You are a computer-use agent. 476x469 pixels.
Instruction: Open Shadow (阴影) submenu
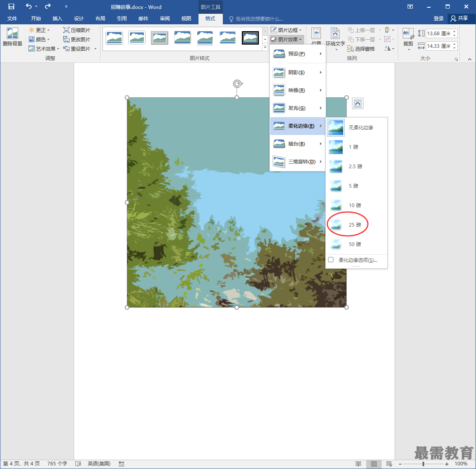(x=297, y=72)
